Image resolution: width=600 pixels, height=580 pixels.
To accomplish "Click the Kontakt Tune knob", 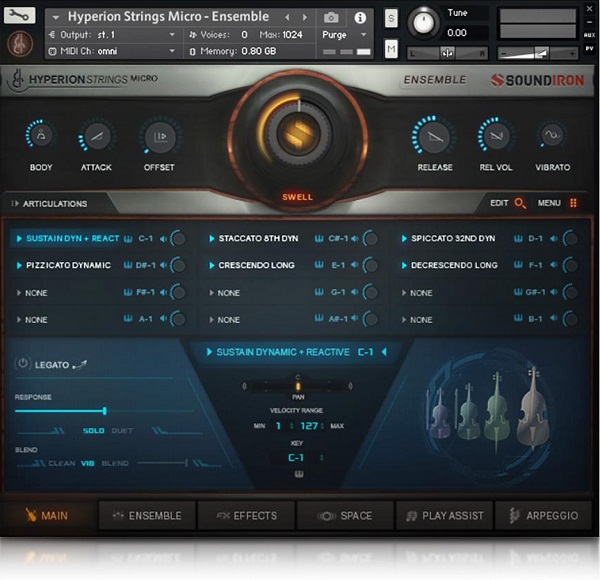I will pyautogui.click(x=423, y=23).
